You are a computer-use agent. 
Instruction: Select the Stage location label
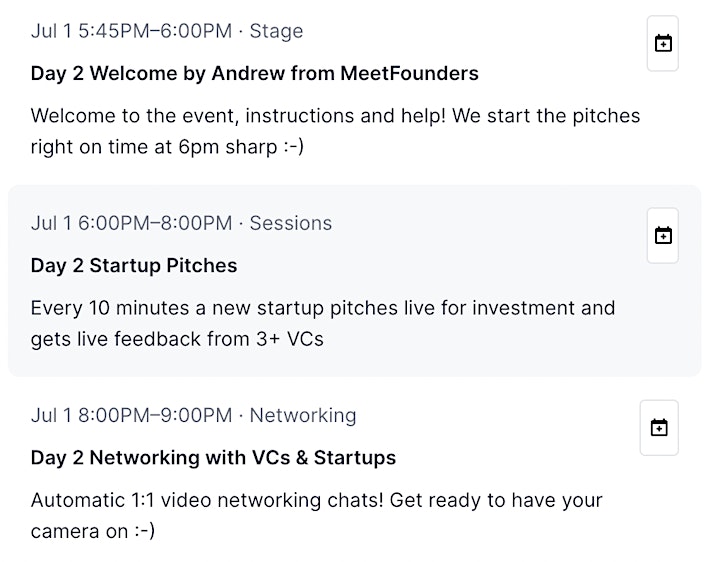click(276, 31)
